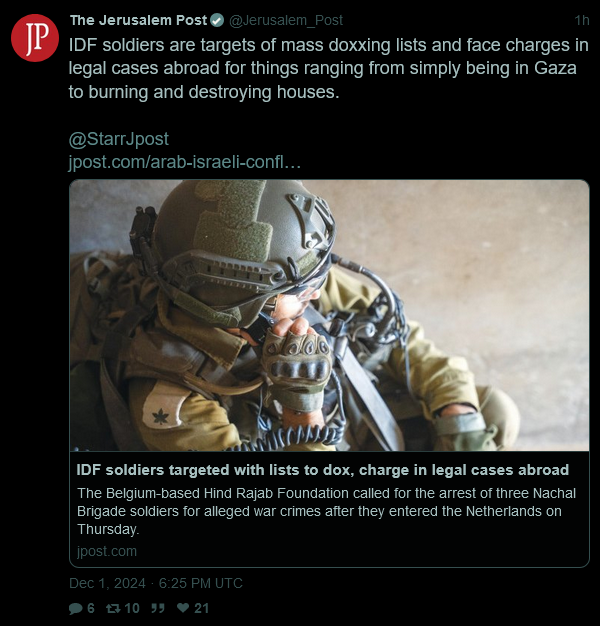The image size is (600, 626).
Task: Open the soldier photo in link card
Action: click(x=329, y=315)
